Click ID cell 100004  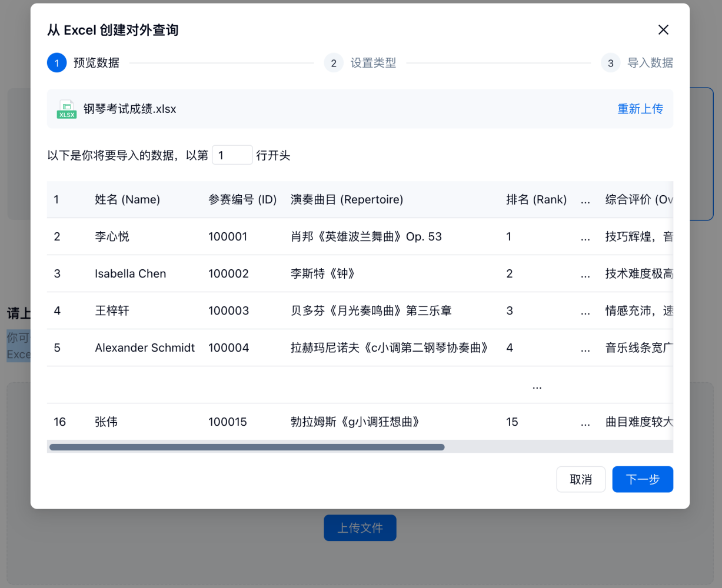[x=228, y=348]
